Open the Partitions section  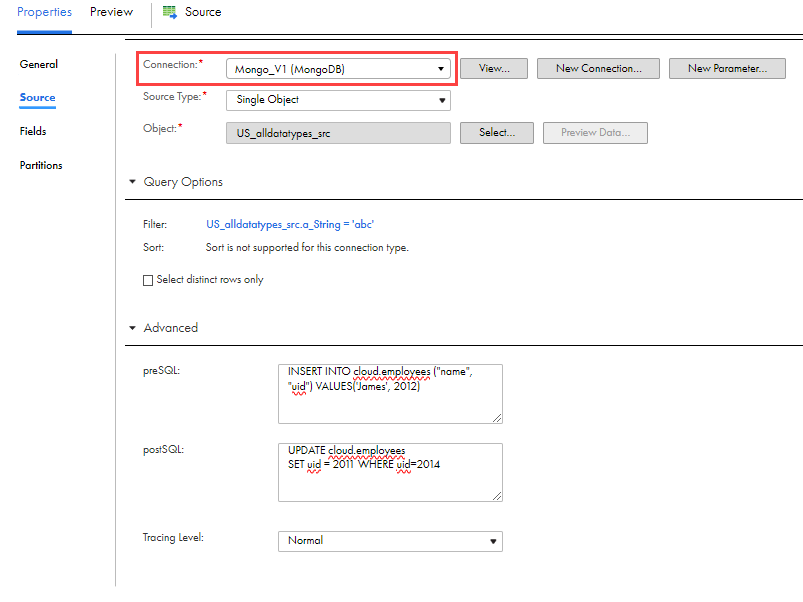41,165
